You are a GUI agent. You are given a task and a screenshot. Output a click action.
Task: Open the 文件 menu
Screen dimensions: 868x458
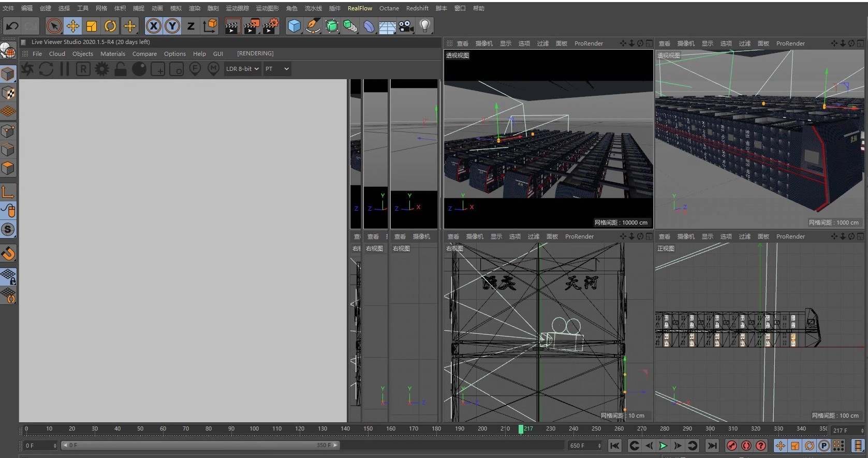8,8
